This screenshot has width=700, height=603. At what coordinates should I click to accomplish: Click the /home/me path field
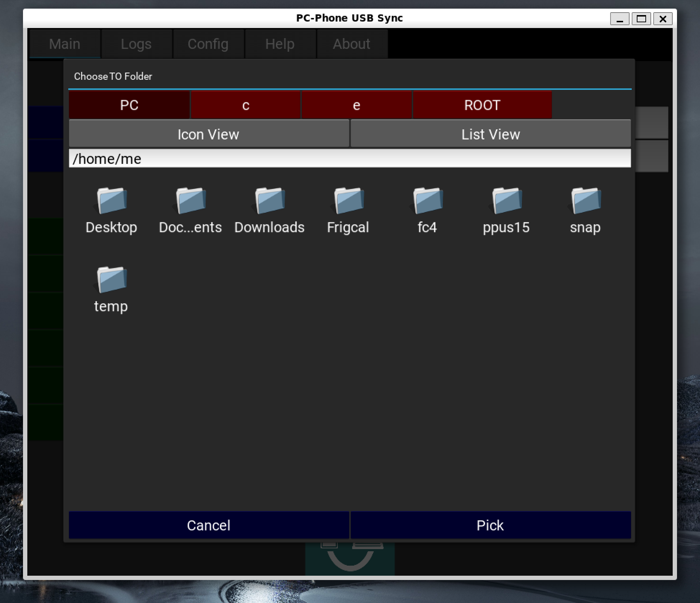(x=349, y=158)
